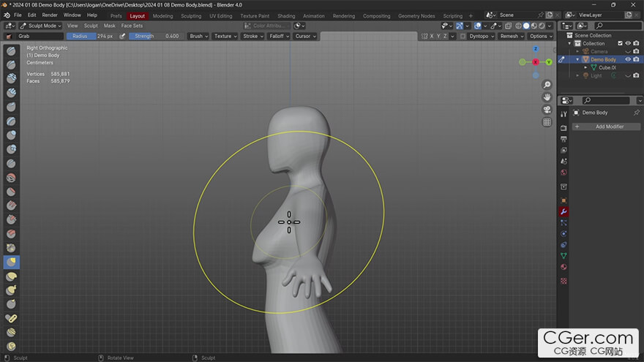Open the Object Data properties tab
Image resolution: width=644 pixels, height=362 pixels.
(x=563, y=256)
